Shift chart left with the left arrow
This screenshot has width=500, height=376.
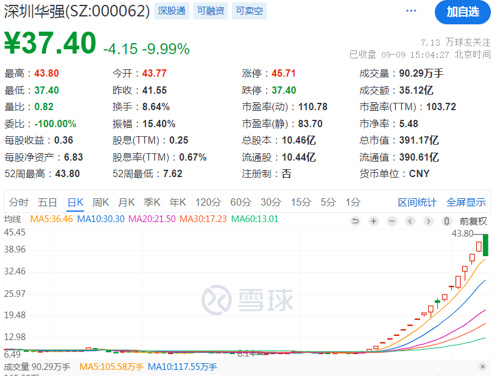(x=410, y=221)
